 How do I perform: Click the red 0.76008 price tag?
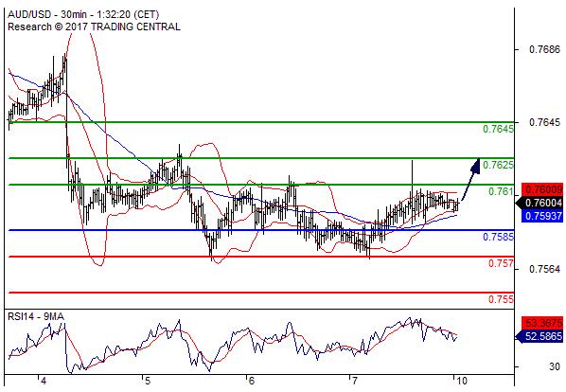tap(542, 189)
